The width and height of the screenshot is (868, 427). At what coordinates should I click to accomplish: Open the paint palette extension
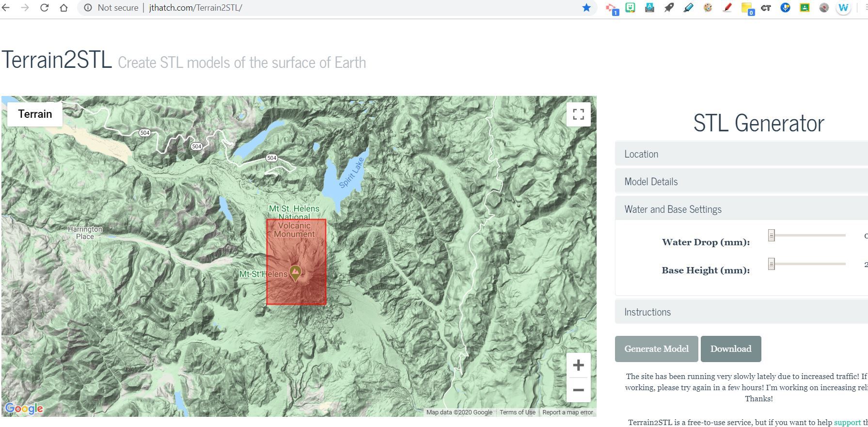(708, 8)
